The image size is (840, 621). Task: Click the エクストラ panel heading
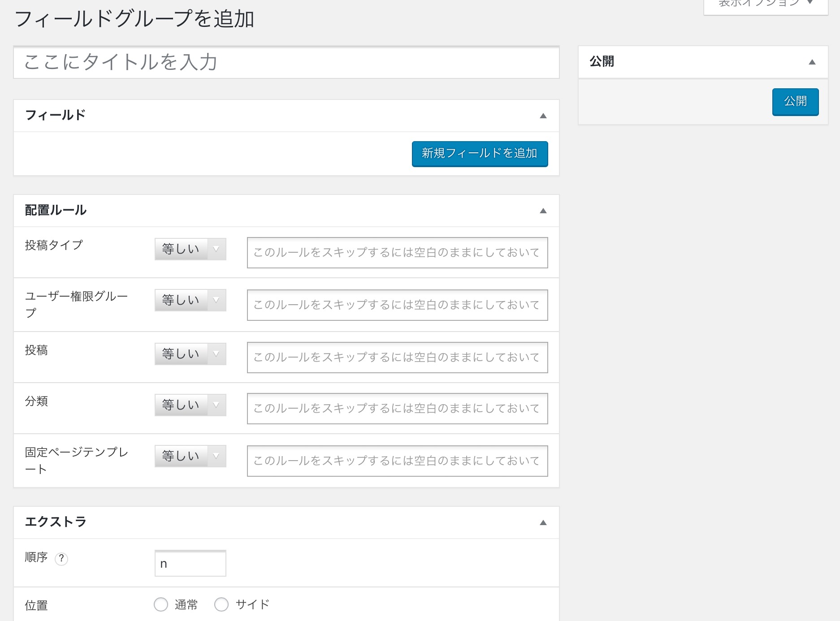(x=56, y=522)
